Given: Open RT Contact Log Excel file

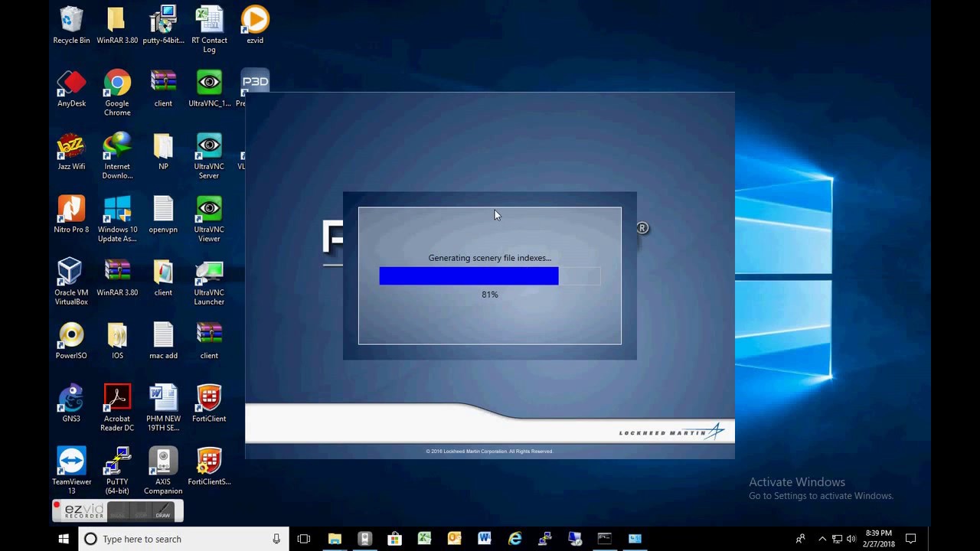Looking at the screenshot, I should click(x=209, y=30).
